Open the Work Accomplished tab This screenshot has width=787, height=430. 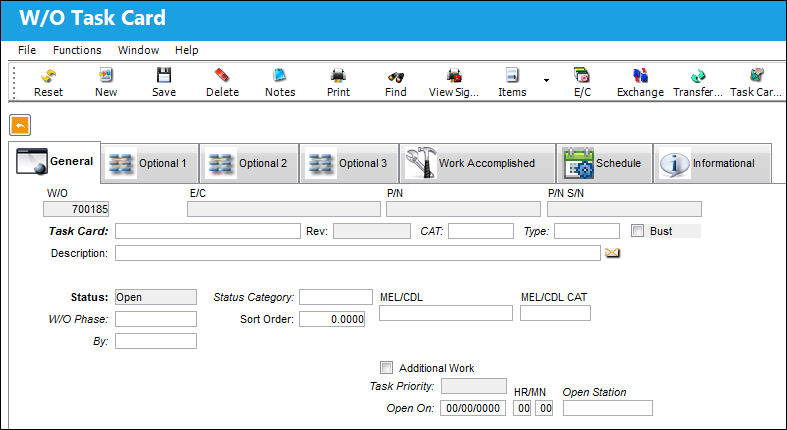tap(477, 164)
